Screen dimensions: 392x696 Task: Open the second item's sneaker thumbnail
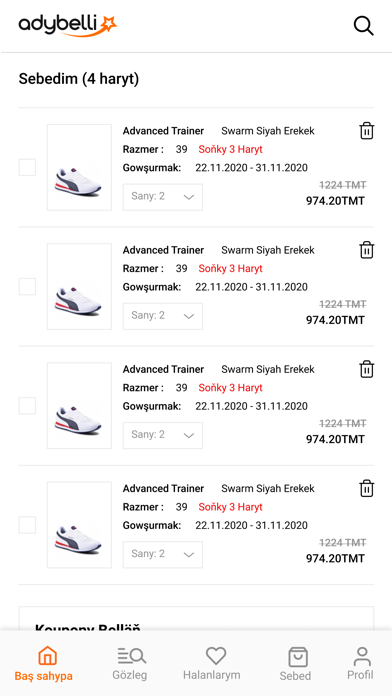coord(79,286)
